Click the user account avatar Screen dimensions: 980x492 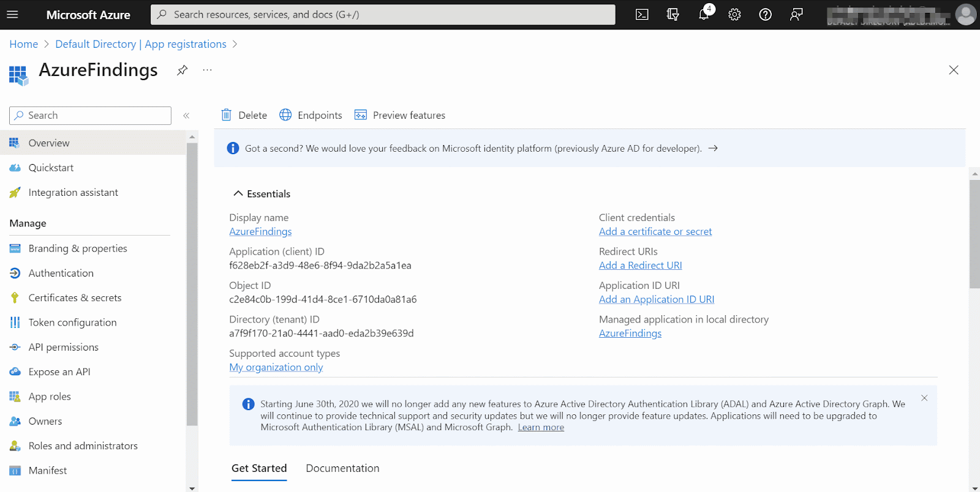click(x=966, y=15)
